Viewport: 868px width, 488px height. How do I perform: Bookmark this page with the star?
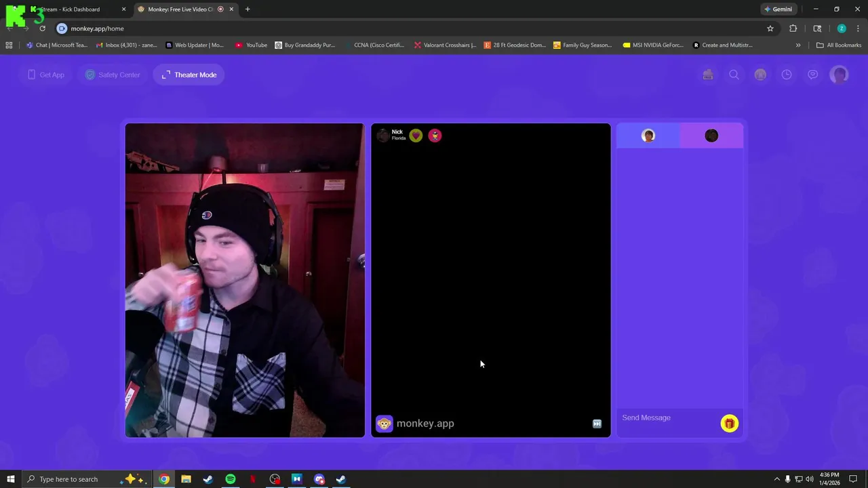pos(770,28)
